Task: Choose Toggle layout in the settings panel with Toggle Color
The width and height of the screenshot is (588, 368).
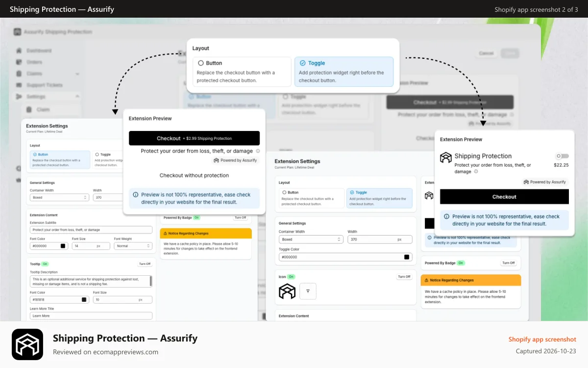Action: pyautogui.click(x=379, y=198)
